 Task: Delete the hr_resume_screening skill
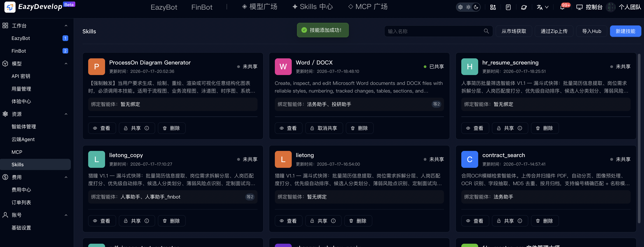545,128
